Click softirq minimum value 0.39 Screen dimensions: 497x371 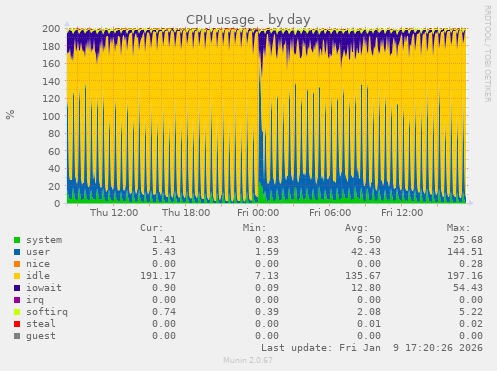click(267, 312)
